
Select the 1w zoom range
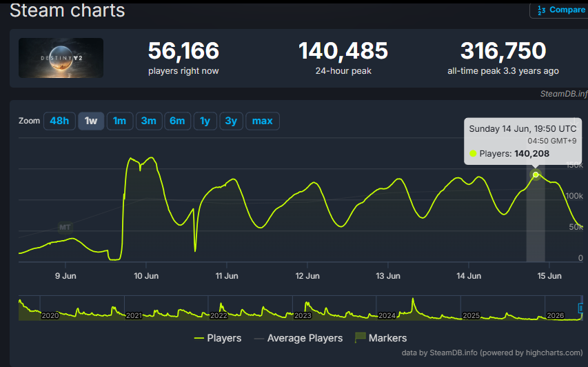[91, 121]
